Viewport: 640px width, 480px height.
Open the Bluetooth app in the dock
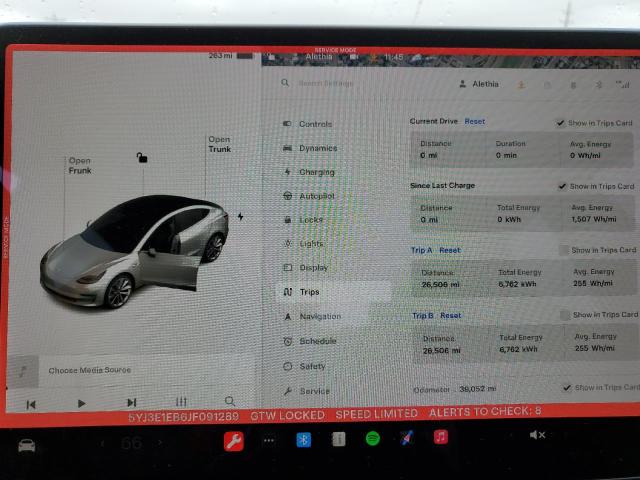[x=303, y=440]
